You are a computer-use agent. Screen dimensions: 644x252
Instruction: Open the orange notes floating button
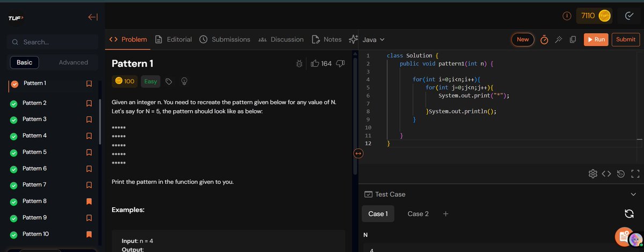click(623, 237)
